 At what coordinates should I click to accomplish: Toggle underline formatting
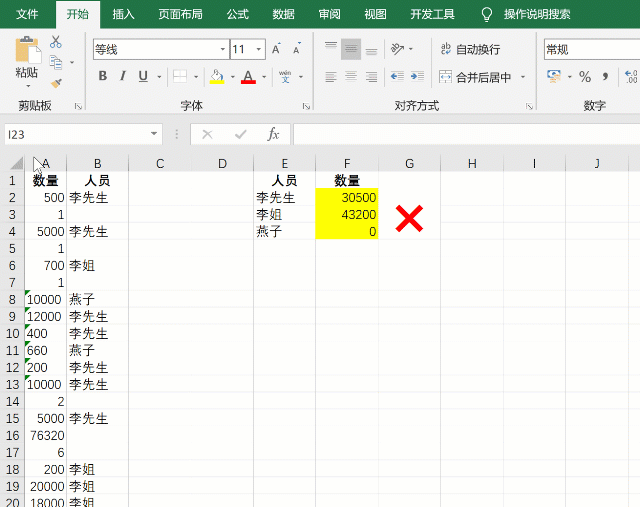143,77
